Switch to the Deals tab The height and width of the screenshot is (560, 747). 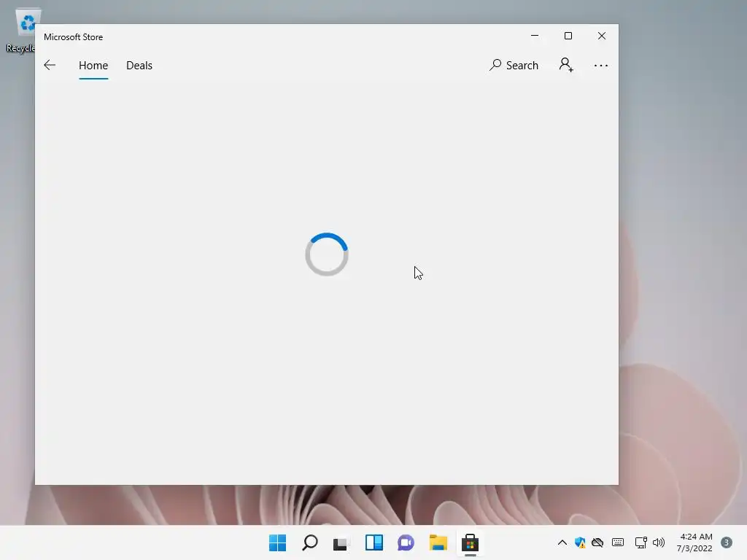click(x=139, y=65)
